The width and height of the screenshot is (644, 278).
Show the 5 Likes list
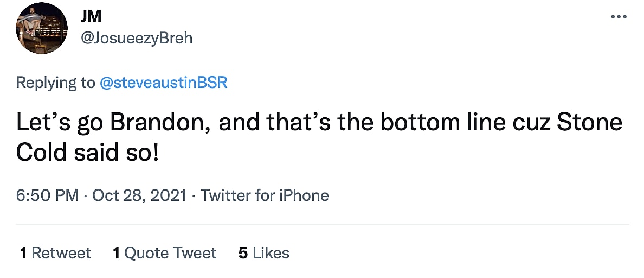264,253
